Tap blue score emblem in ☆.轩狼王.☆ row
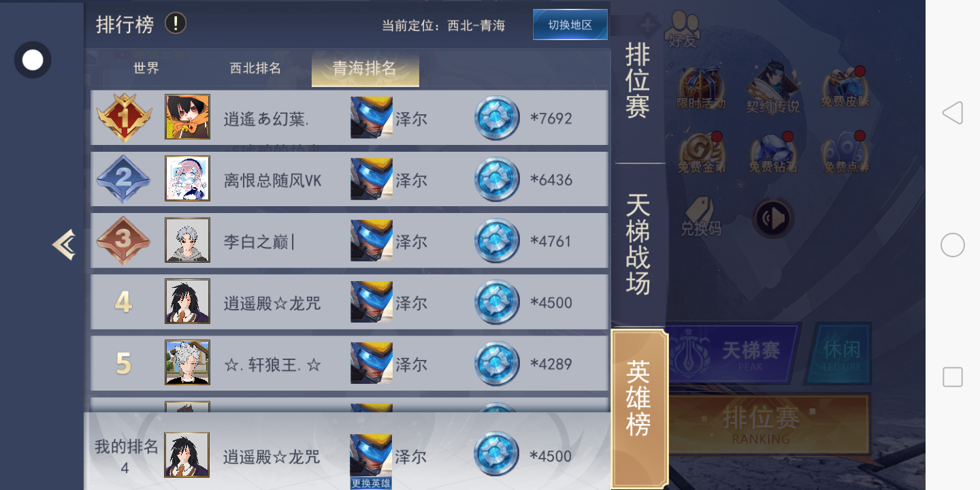This screenshot has height=490, width=980. click(497, 363)
